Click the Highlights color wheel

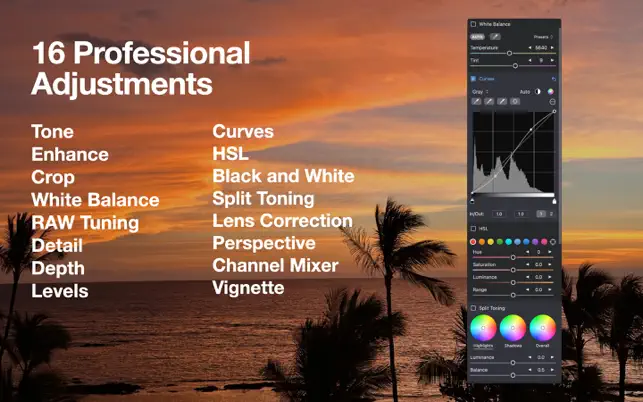tap(483, 328)
